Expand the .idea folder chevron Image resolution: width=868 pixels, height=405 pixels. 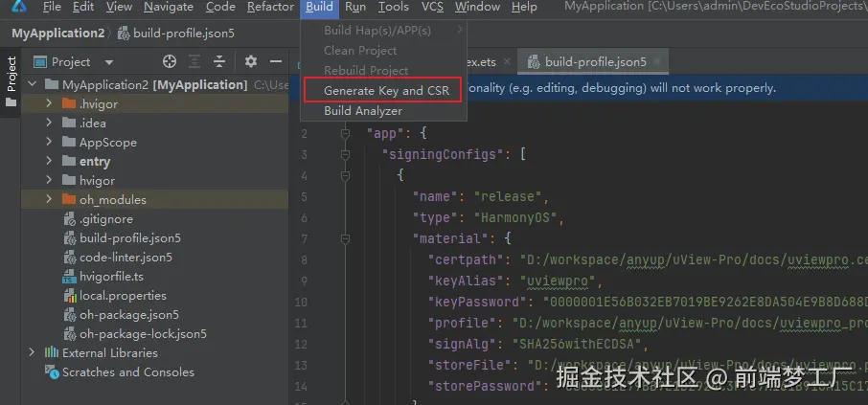point(49,123)
